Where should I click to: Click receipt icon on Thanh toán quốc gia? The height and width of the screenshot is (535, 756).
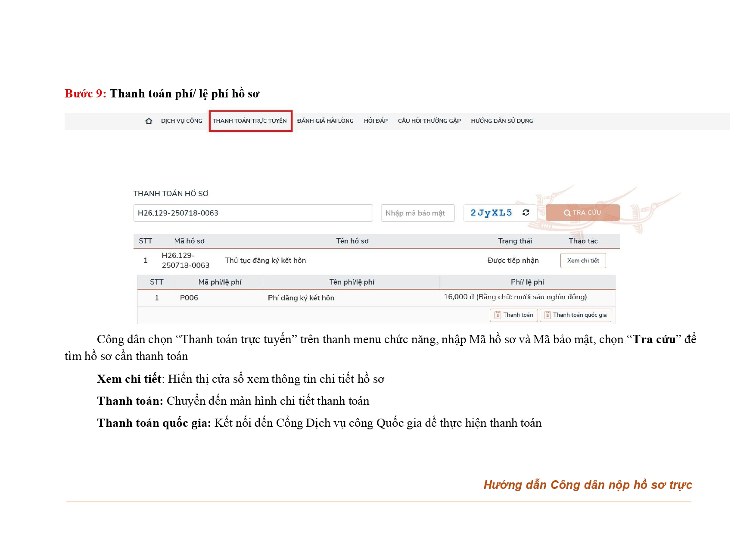pyautogui.click(x=548, y=315)
